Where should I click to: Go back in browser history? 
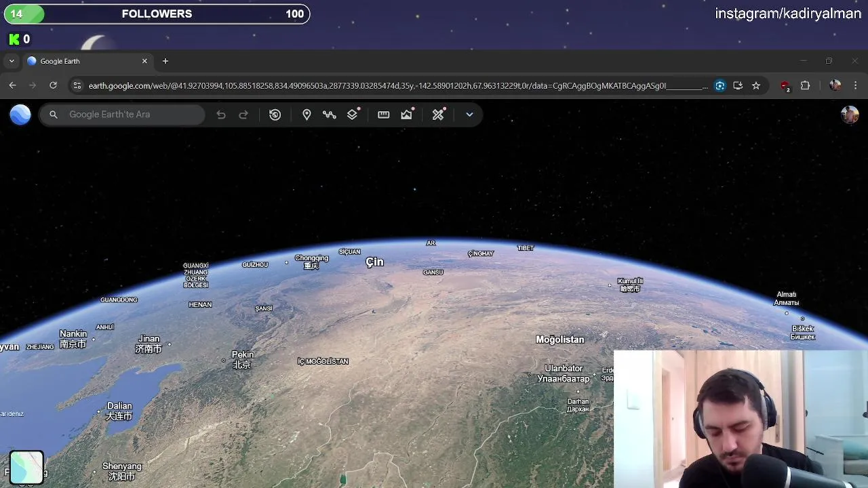point(12,85)
